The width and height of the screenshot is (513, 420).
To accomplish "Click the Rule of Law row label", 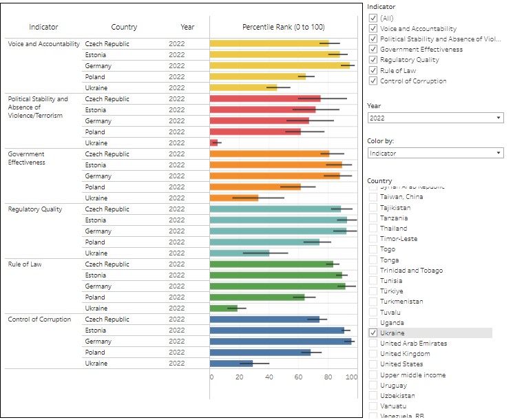I will click(x=25, y=264).
